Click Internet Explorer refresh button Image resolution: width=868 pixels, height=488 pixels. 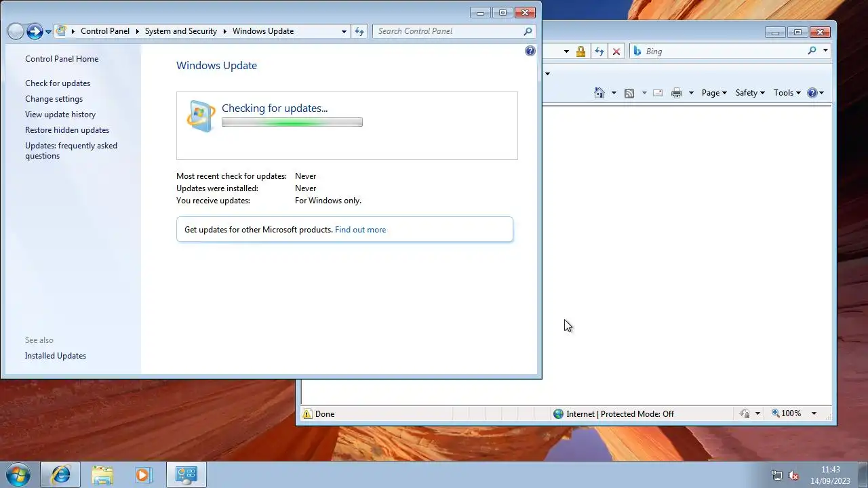599,52
